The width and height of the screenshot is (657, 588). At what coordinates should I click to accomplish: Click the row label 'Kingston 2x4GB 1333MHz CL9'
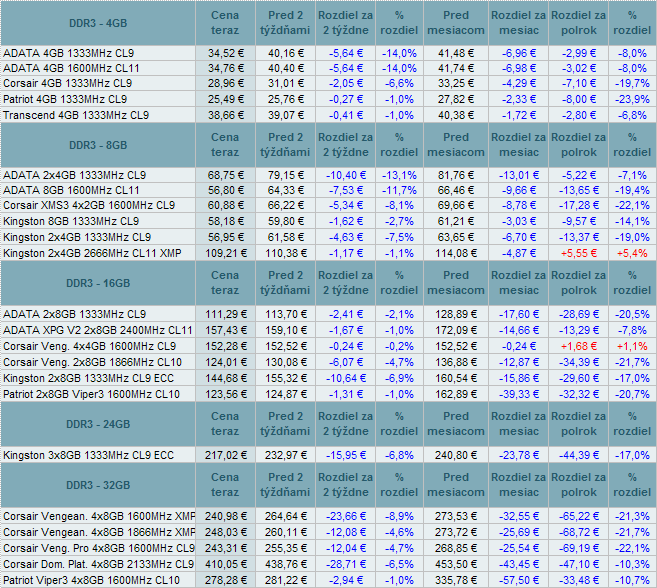click(77, 237)
